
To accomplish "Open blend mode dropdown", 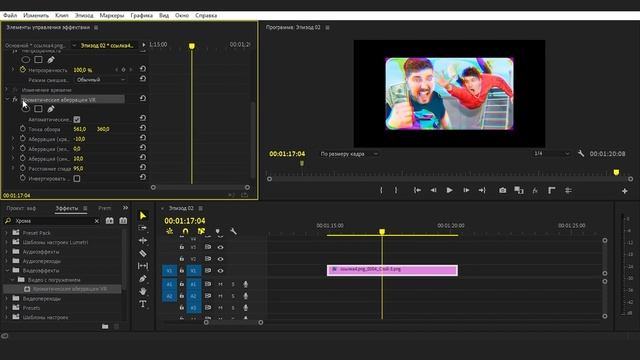I will [100, 80].
